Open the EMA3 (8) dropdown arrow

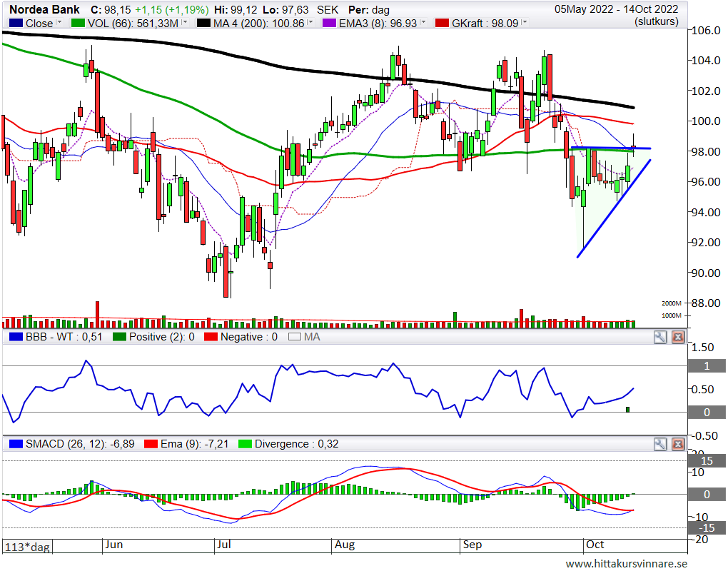pos(423,22)
